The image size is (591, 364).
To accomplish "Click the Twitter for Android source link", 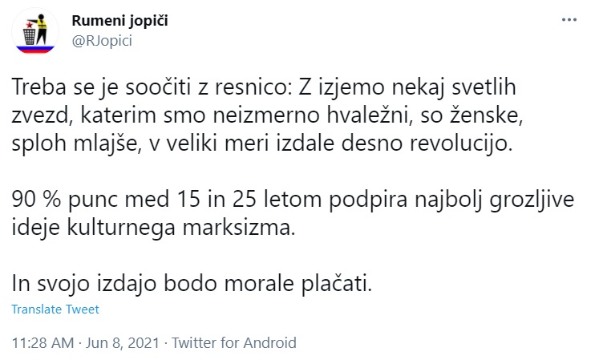I will [233, 342].
